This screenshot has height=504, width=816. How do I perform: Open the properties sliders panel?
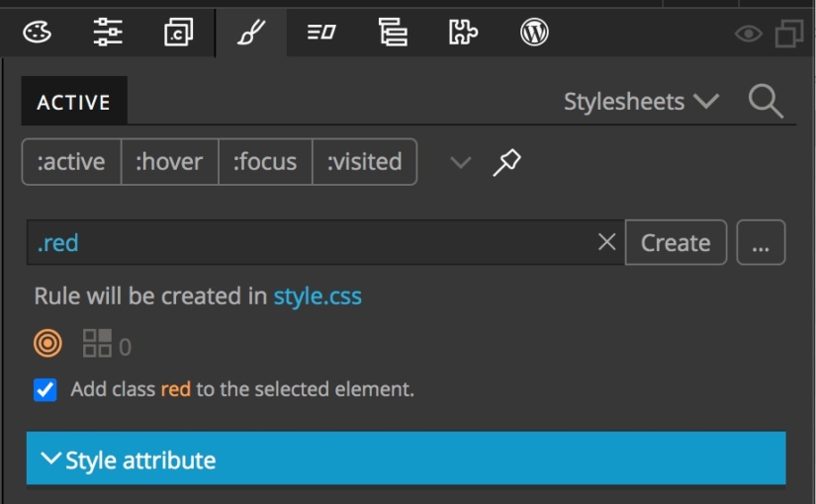(x=108, y=33)
